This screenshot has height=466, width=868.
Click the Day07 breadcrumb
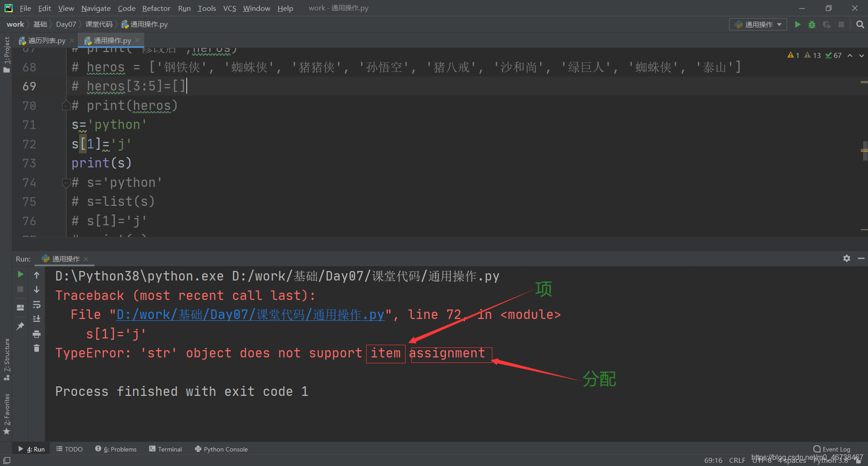coord(66,24)
